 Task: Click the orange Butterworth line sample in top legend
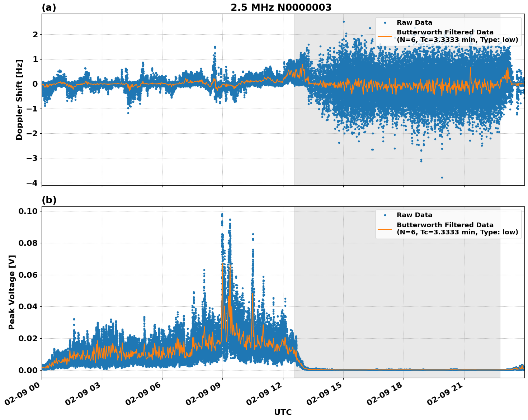tap(385, 36)
